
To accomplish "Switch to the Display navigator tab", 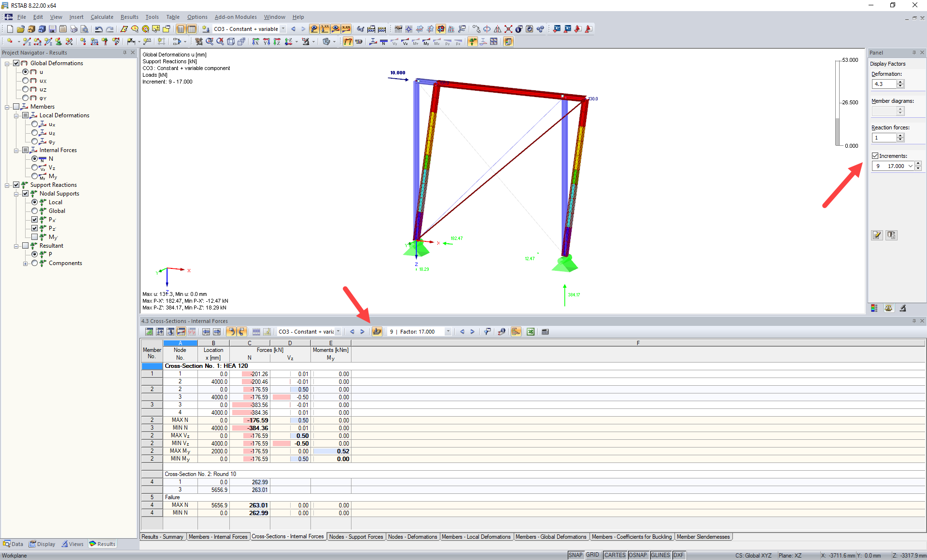I will (x=42, y=544).
